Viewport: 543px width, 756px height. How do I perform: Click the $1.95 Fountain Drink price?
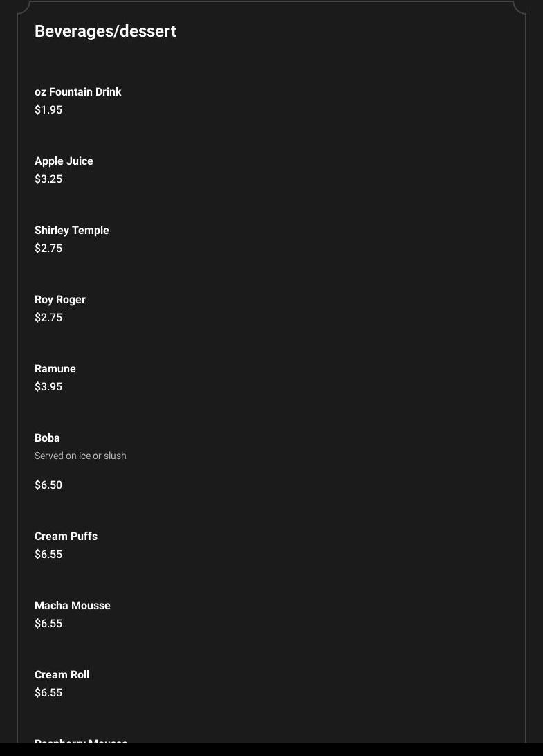click(48, 109)
